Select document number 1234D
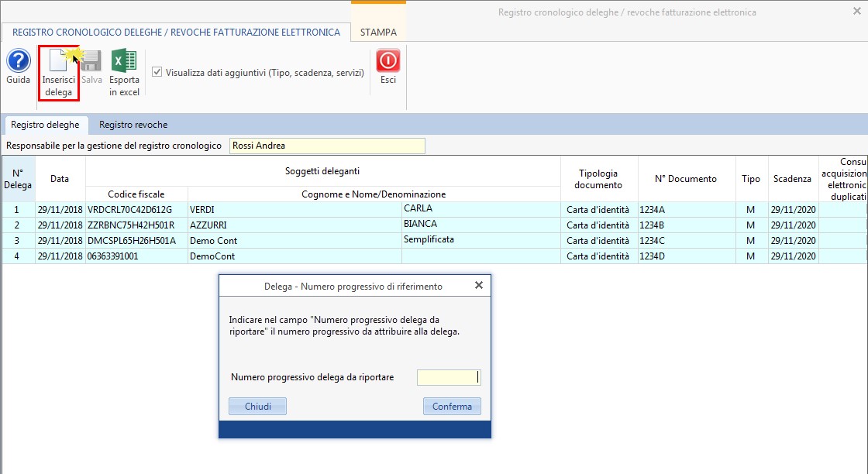868x474 pixels. [687, 256]
